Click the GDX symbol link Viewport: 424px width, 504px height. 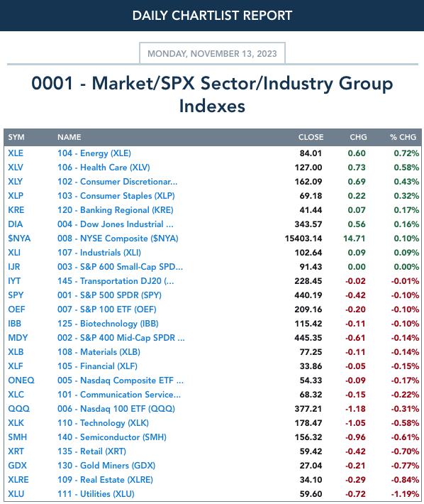pos(17,466)
